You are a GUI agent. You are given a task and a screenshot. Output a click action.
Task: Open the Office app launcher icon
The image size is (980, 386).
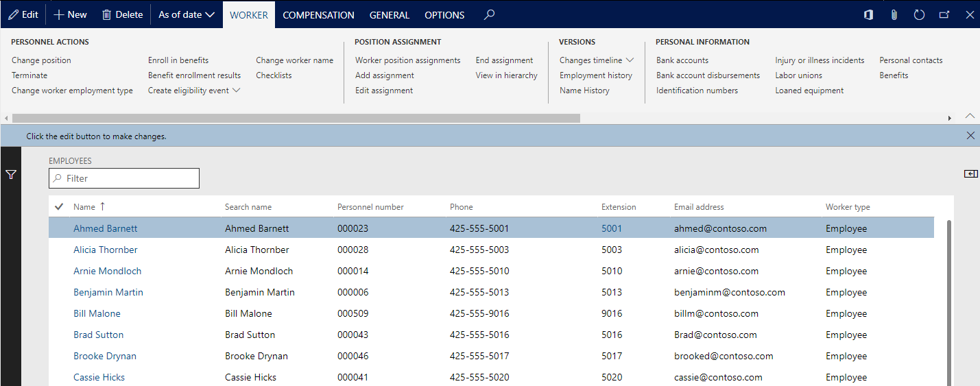click(868, 14)
